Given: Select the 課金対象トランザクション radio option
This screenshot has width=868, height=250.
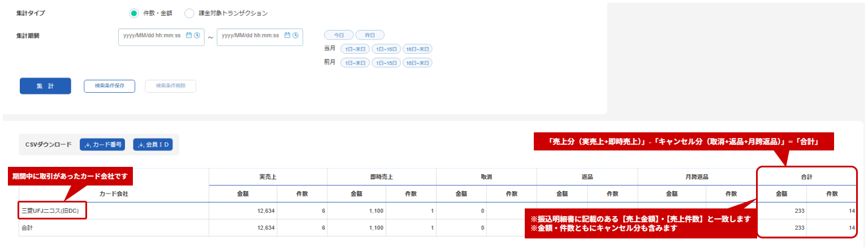Looking at the screenshot, I should click(189, 12).
